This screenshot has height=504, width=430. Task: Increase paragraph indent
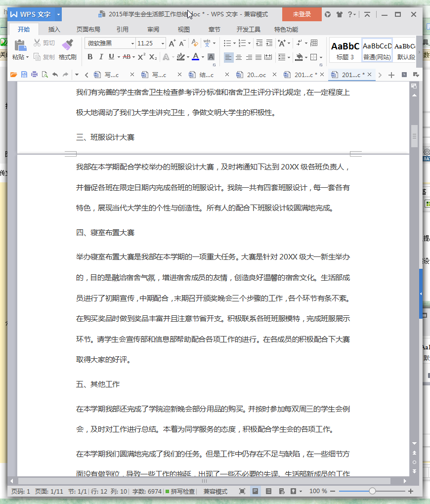click(269, 43)
